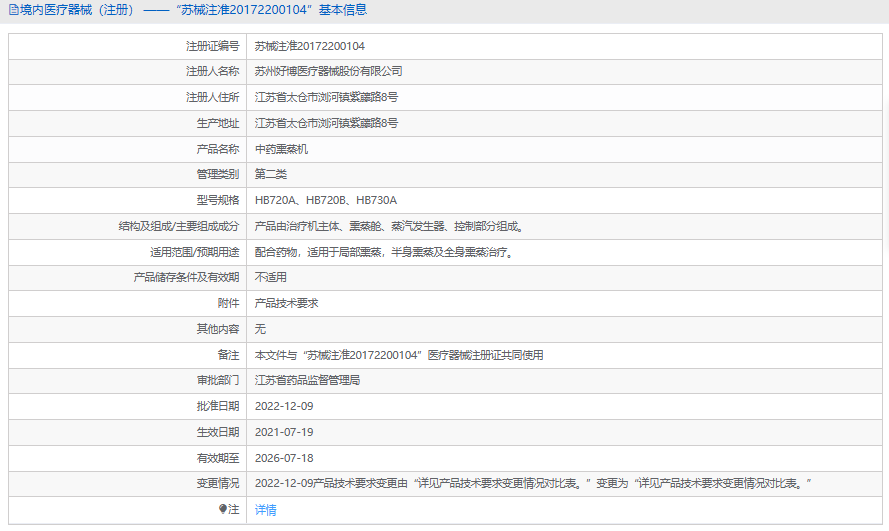The image size is (889, 531).
Task: Select the value 不适用
Action: 270,277
